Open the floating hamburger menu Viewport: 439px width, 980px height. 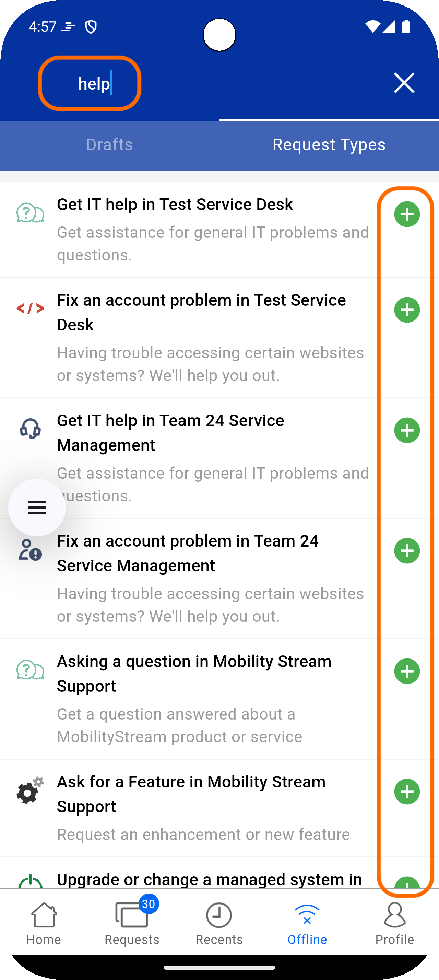click(36, 507)
